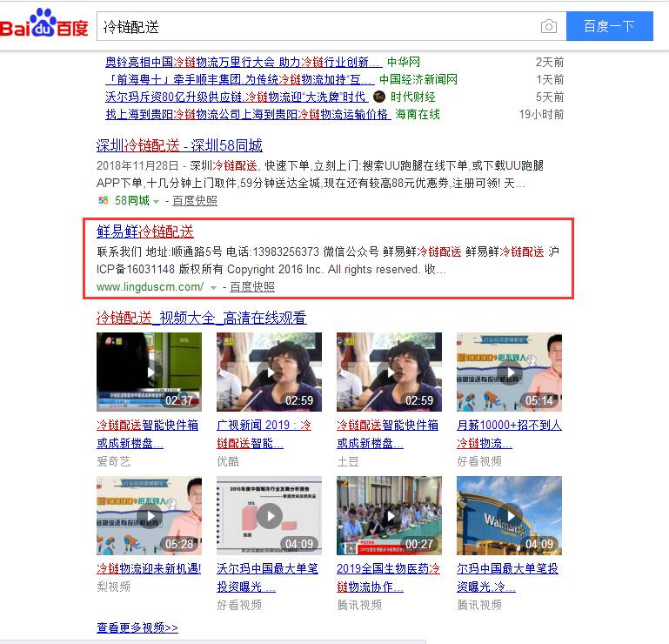Click the 5天前 timestamp
The height and width of the screenshot is (644, 669).
tap(550, 97)
